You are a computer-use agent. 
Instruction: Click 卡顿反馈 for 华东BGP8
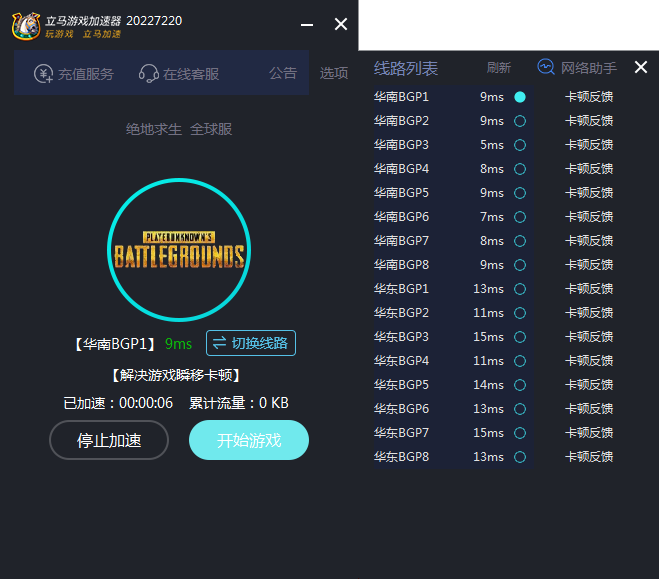tap(589, 457)
